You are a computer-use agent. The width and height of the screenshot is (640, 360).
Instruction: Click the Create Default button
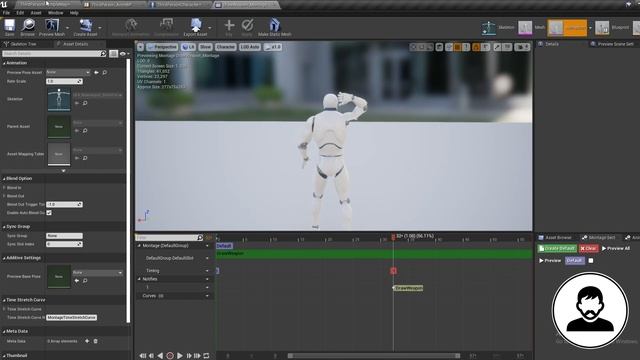coord(557,248)
